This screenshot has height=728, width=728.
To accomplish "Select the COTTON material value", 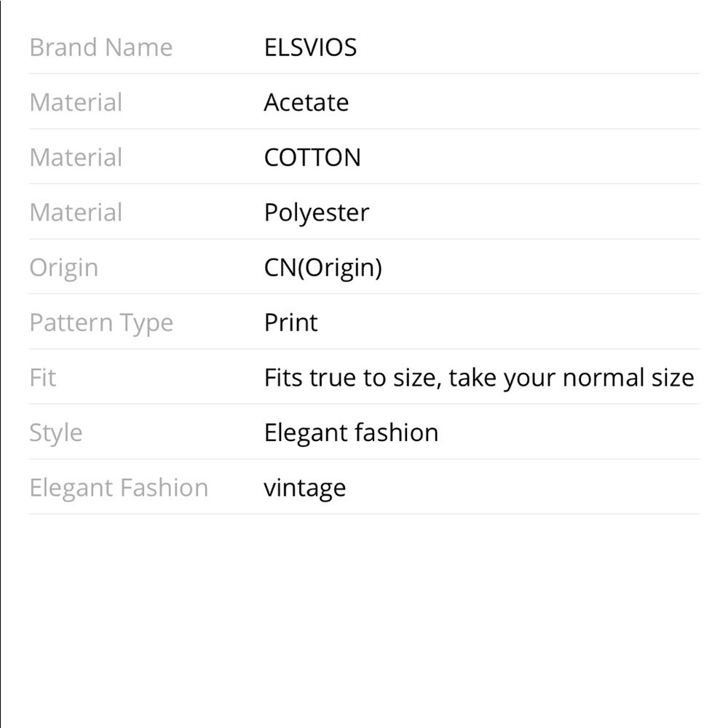I will click(x=312, y=157).
